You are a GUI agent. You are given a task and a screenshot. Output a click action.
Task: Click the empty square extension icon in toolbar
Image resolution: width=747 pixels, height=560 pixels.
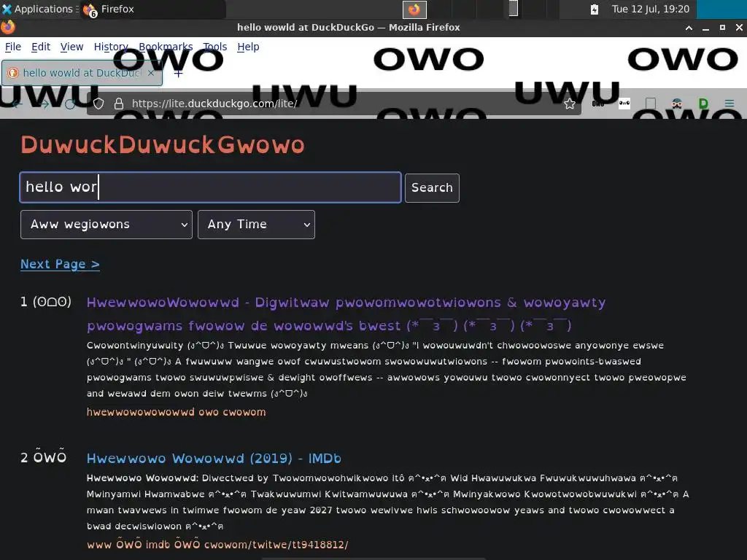651,104
